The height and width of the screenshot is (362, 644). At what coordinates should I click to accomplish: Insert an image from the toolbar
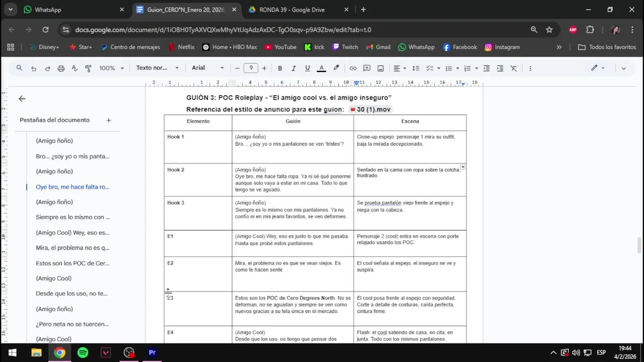coord(380,68)
